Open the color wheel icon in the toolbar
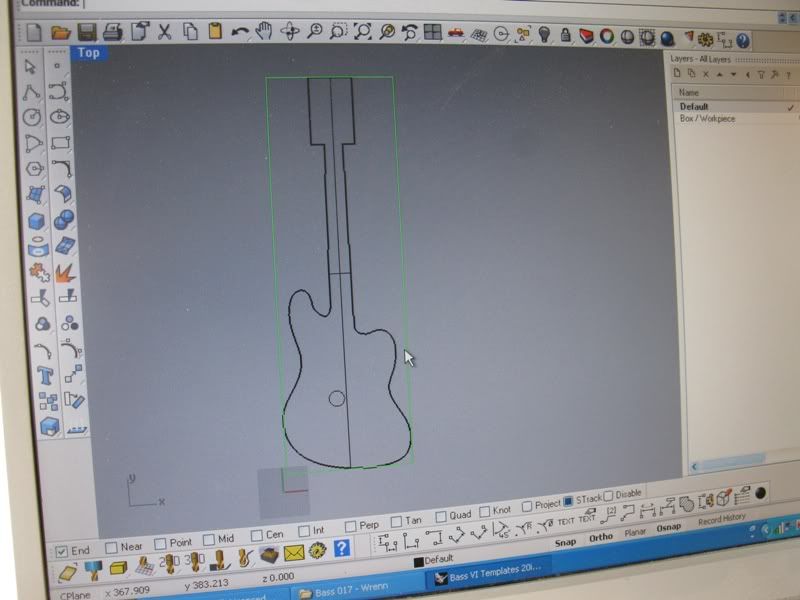The image size is (800, 600). pyautogui.click(x=607, y=36)
